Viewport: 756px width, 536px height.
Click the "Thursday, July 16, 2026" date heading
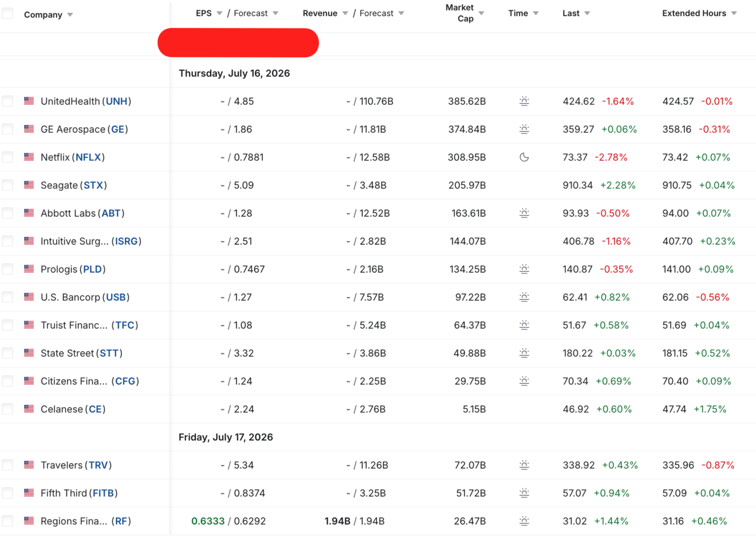tap(234, 73)
